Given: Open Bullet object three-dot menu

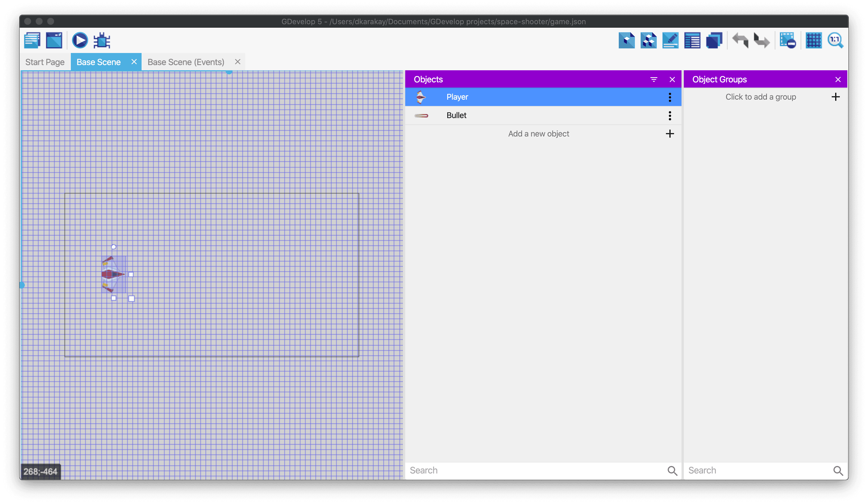Looking at the screenshot, I should pyautogui.click(x=670, y=115).
